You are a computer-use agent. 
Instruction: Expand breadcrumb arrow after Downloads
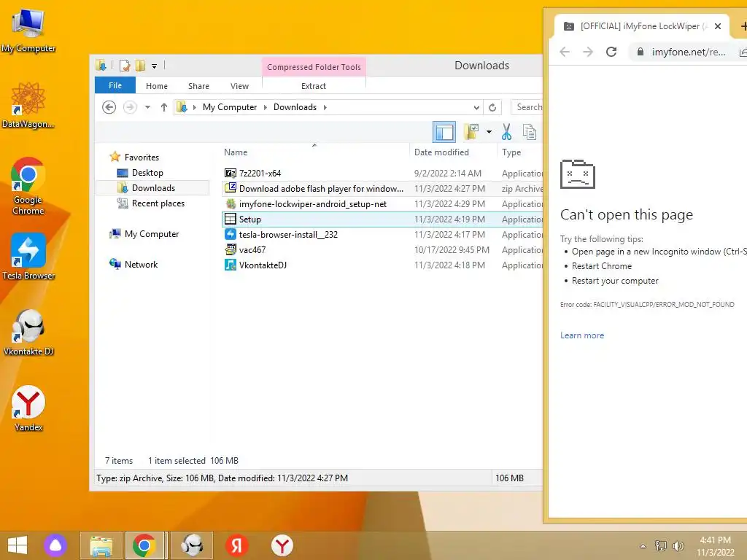coord(325,108)
